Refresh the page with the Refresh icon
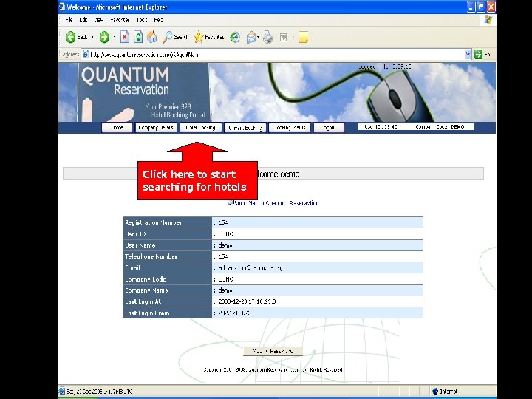 138,37
